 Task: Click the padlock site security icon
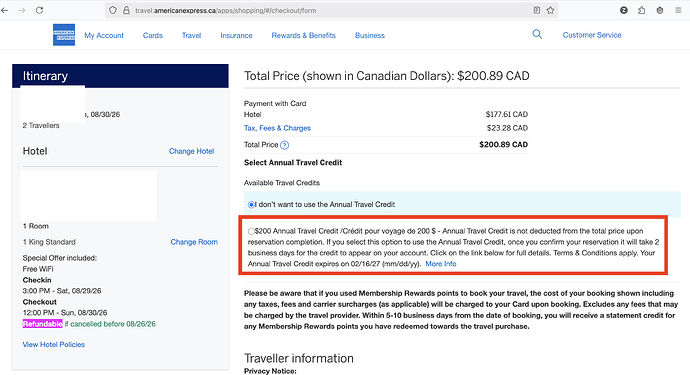(x=126, y=10)
